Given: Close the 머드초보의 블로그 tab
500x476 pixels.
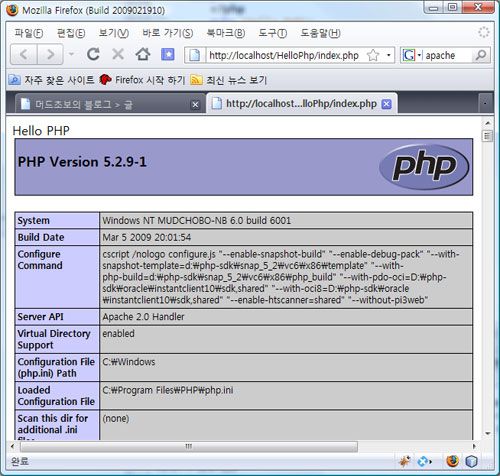Looking at the screenshot, I should tap(195, 105).
